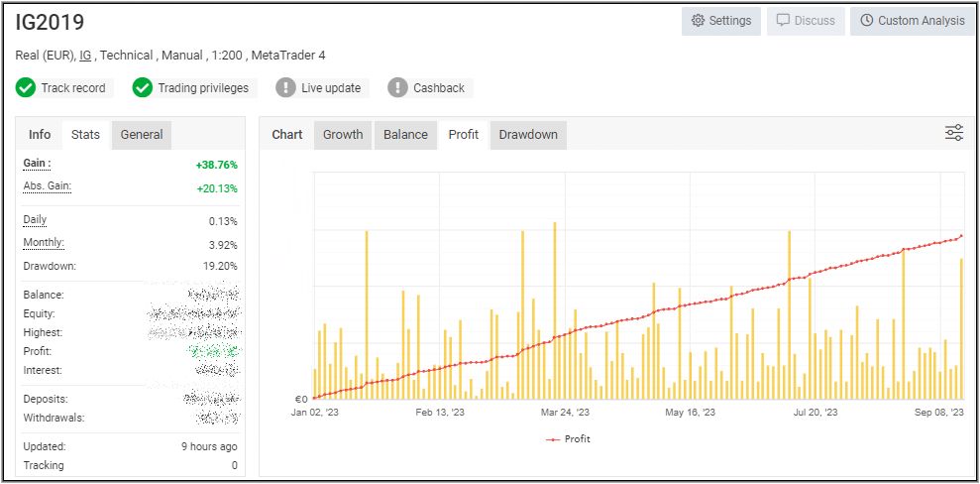This screenshot has width=980, height=484.
Task: Click the Track record green checkmark icon
Action: coord(26,87)
